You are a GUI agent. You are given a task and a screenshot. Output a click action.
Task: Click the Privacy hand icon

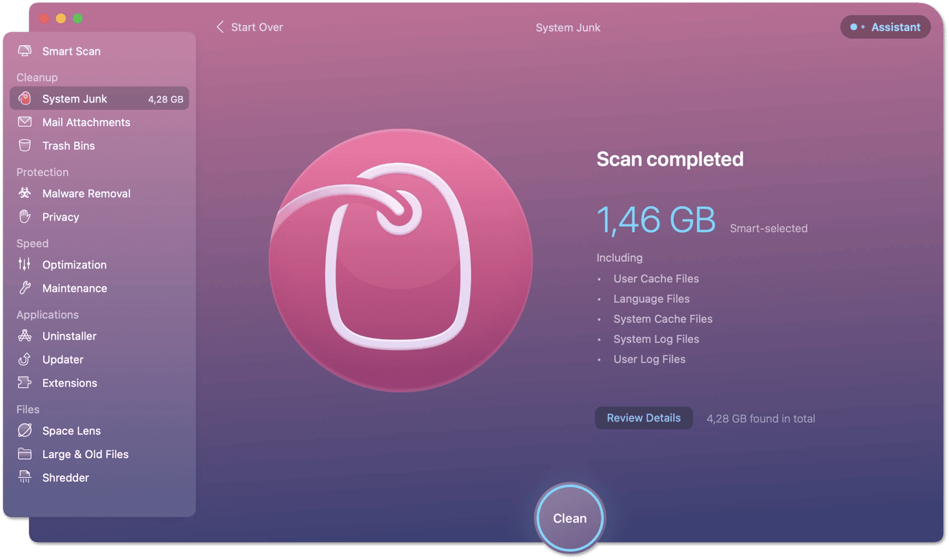click(24, 217)
